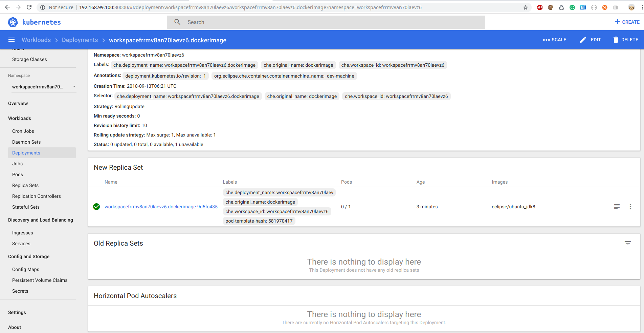
Task: Click the browser profile avatar
Action: point(631,7)
